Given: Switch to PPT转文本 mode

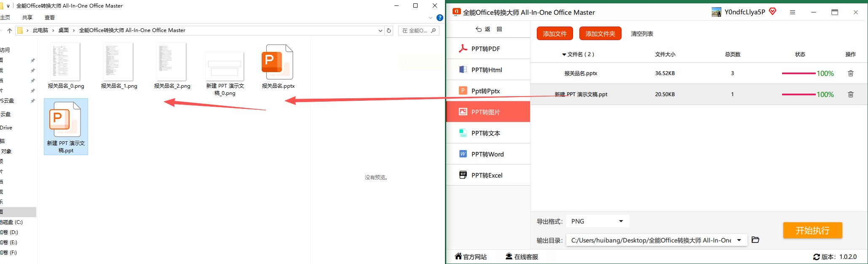Looking at the screenshot, I should pyautogui.click(x=488, y=133).
